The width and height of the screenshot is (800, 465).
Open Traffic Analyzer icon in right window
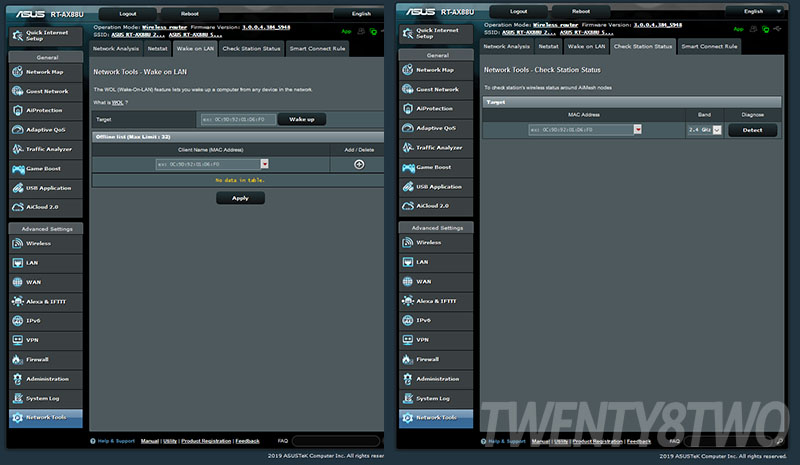[408, 148]
